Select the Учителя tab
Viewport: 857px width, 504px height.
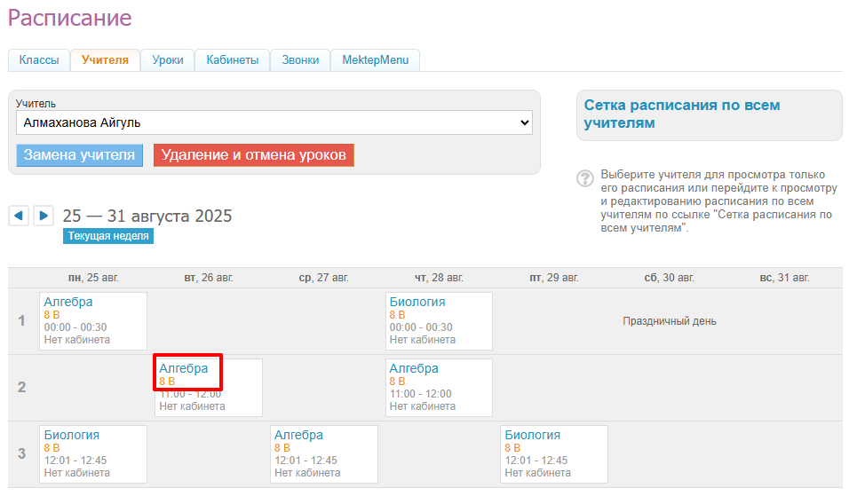tap(105, 60)
